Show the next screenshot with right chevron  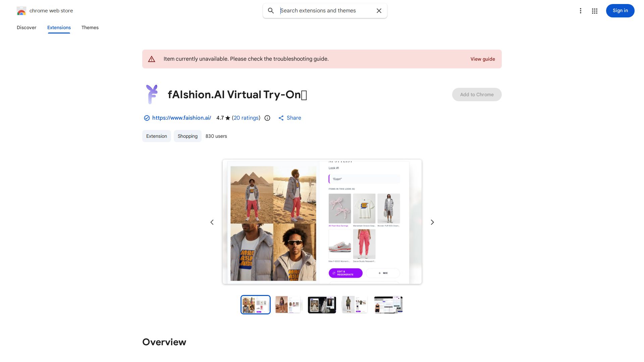432,222
